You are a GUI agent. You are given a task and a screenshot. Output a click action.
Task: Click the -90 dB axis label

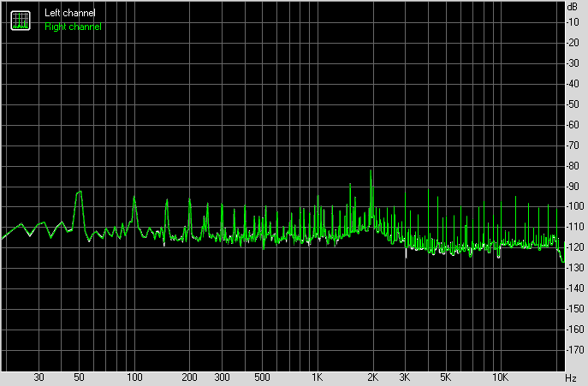pos(573,186)
